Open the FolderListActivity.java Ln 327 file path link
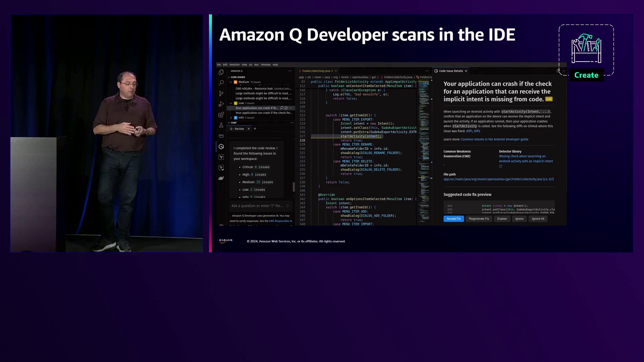The height and width of the screenshot is (362, 644). point(498,179)
